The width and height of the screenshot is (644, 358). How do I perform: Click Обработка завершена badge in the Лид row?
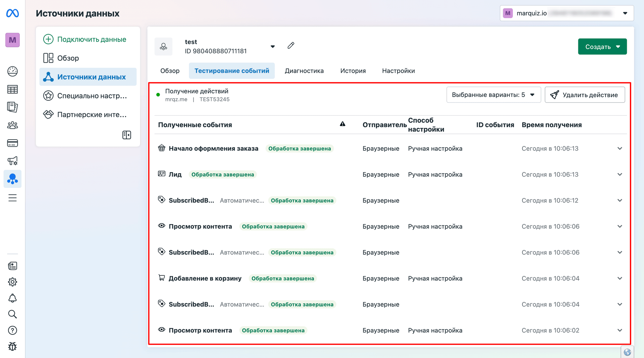click(223, 174)
